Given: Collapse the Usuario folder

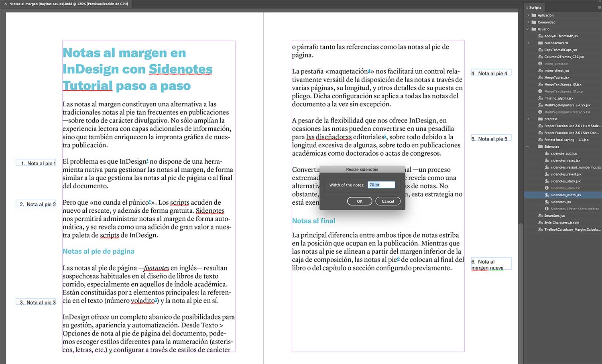Looking at the screenshot, I should [x=528, y=29].
